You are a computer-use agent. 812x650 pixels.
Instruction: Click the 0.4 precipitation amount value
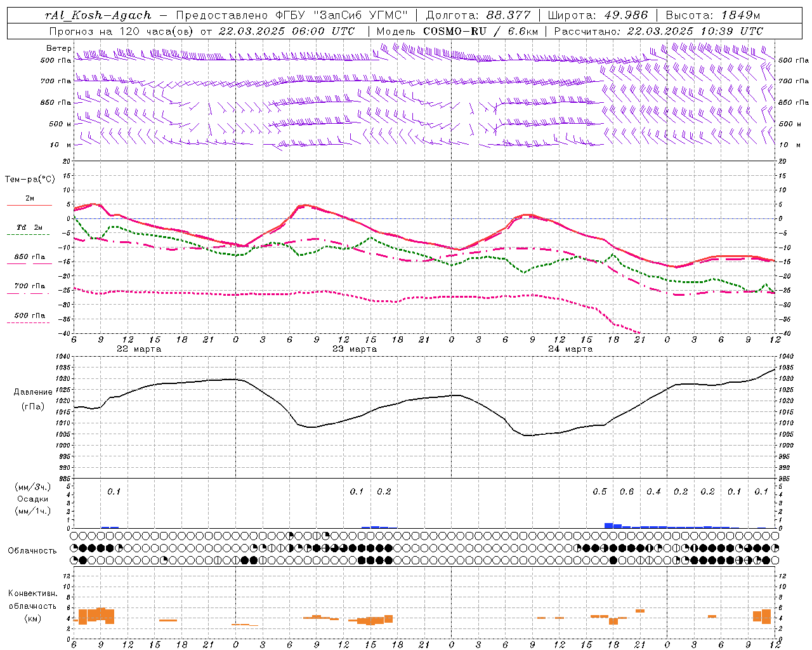point(653,491)
